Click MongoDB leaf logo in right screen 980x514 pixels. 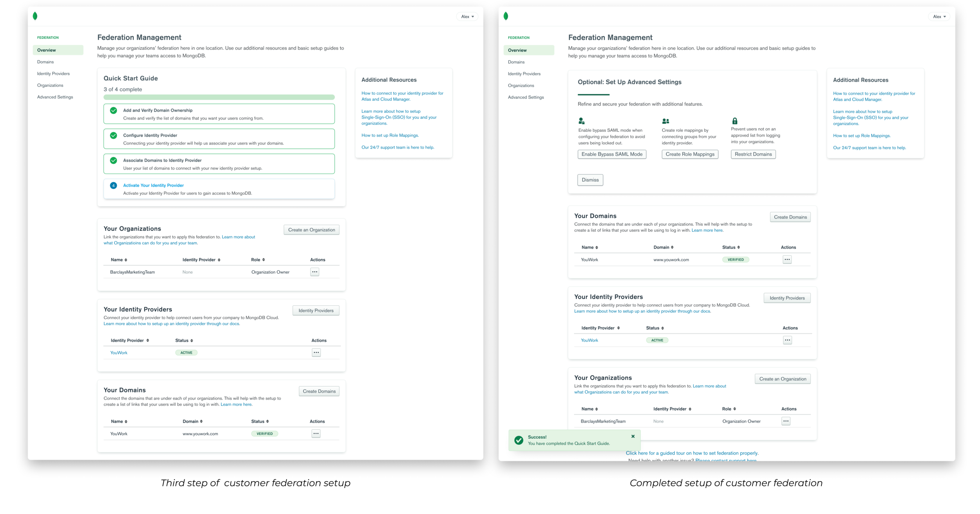(x=506, y=16)
